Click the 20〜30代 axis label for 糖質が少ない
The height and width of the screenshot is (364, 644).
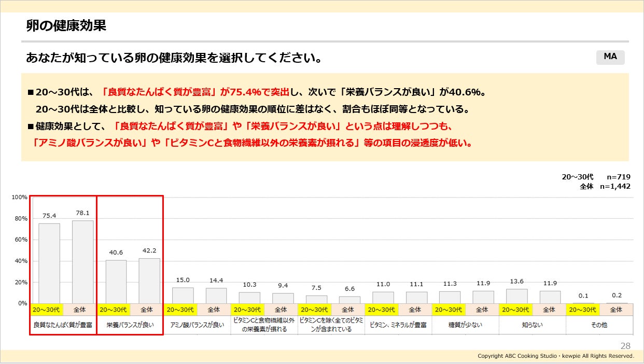click(449, 310)
